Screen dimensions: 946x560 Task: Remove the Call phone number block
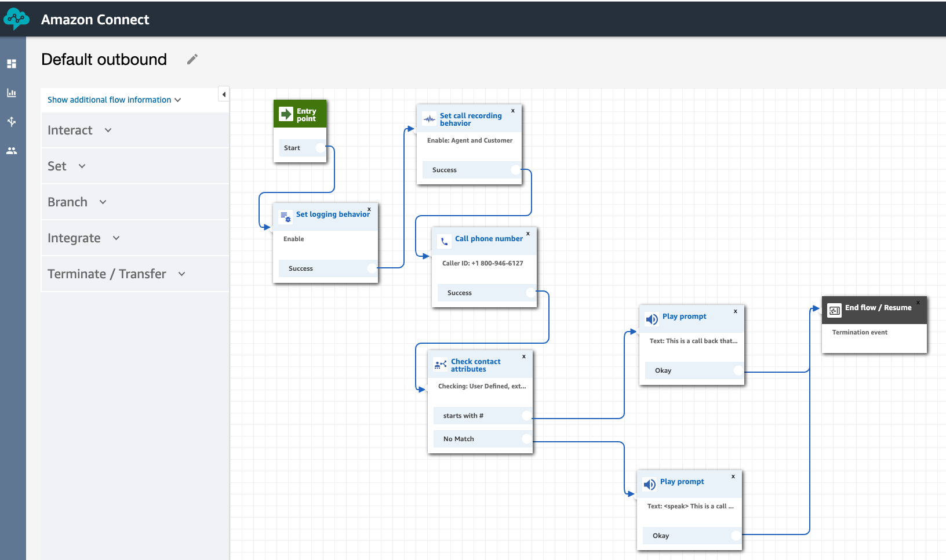pyautogui.click(x=528, y=234)
